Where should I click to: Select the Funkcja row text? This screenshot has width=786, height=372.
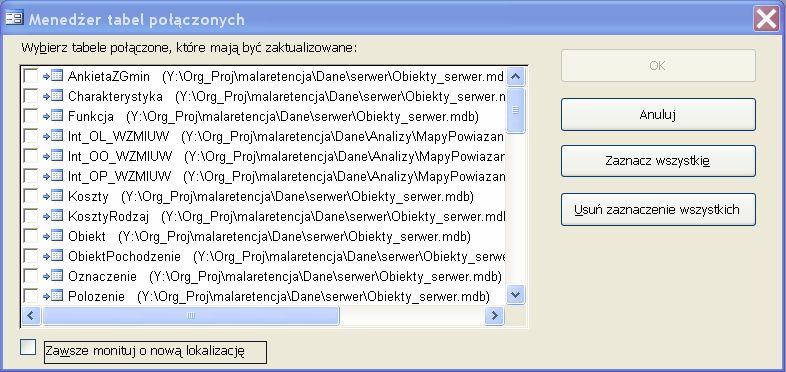pyautogui.click(x=273, y=116)
